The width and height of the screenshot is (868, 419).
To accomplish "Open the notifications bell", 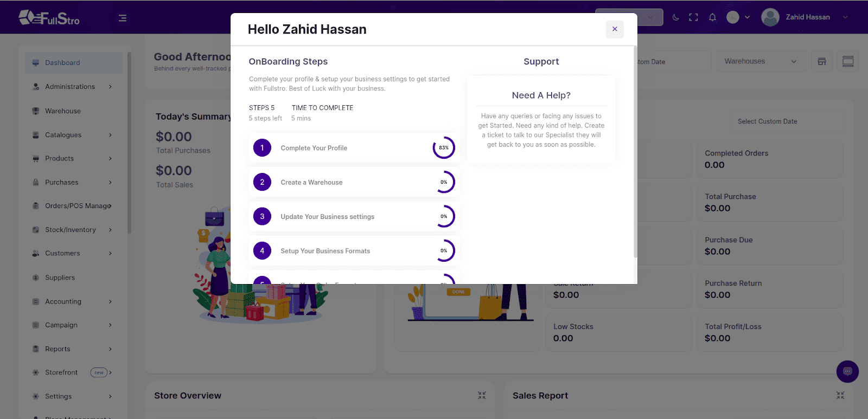I will pos(712,17).
